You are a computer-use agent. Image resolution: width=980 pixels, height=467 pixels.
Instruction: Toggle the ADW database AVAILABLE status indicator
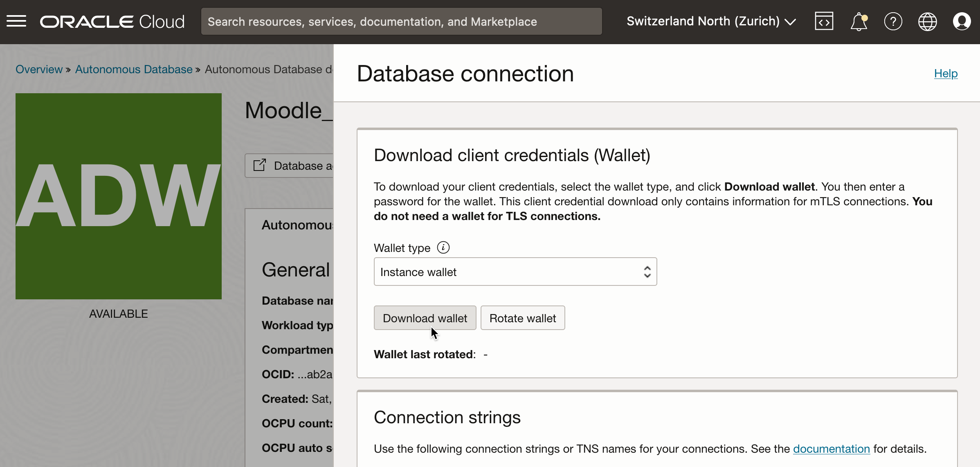coord(118,313)
